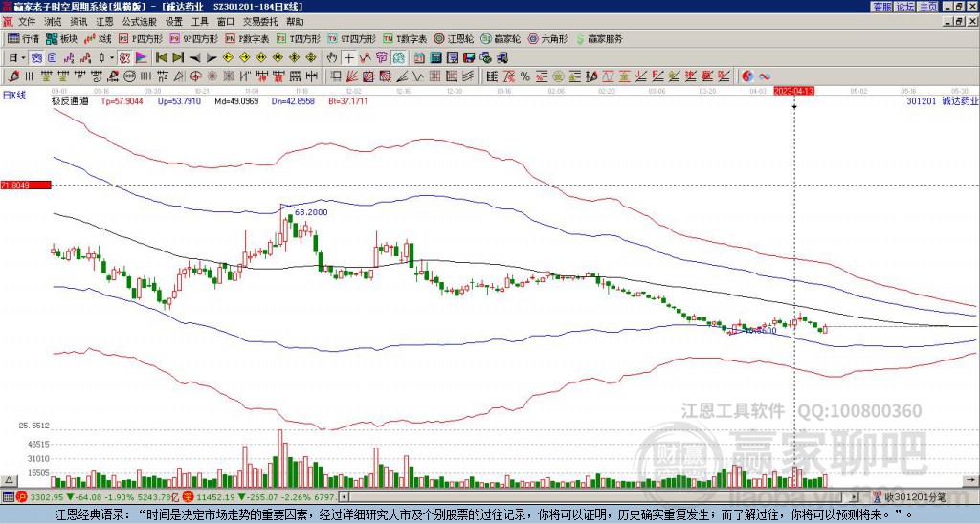Open the 9P四方形 tool
The height and width of the screenshot is (524, 980).
[x=193, y=38]
